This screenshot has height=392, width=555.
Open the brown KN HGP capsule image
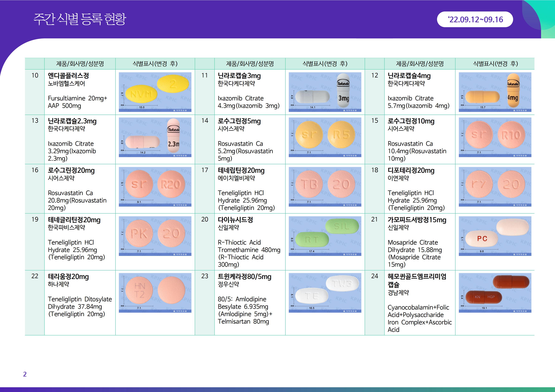tap(495, 293)
